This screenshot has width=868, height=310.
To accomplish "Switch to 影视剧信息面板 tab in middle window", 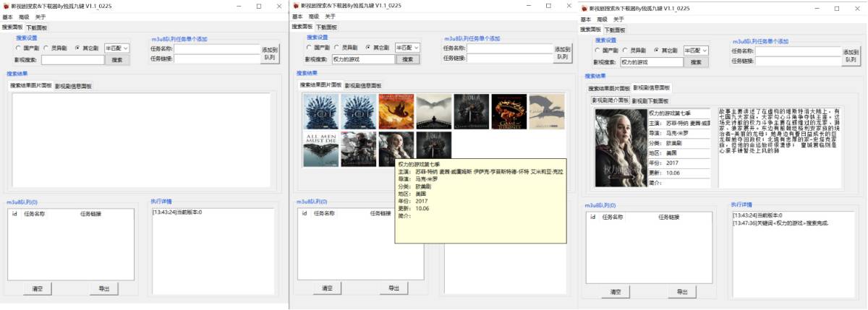I will point(363,85).
